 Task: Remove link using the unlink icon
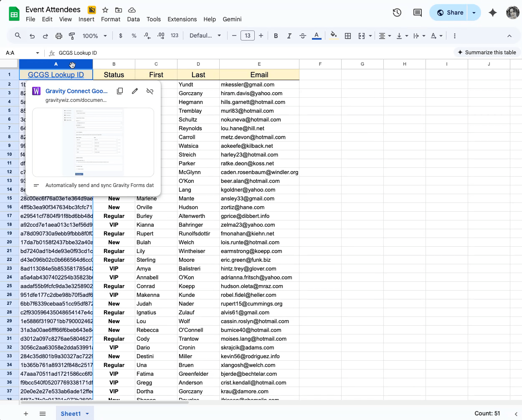[x=150, y=91]
